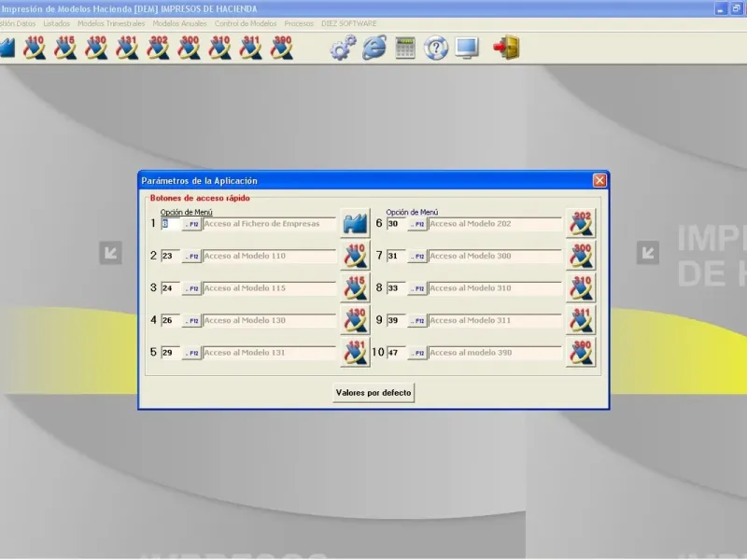747x560 pixels.
Task: Exit the application via the door icon
Action: pyautogui.click(x=506, y=48)
